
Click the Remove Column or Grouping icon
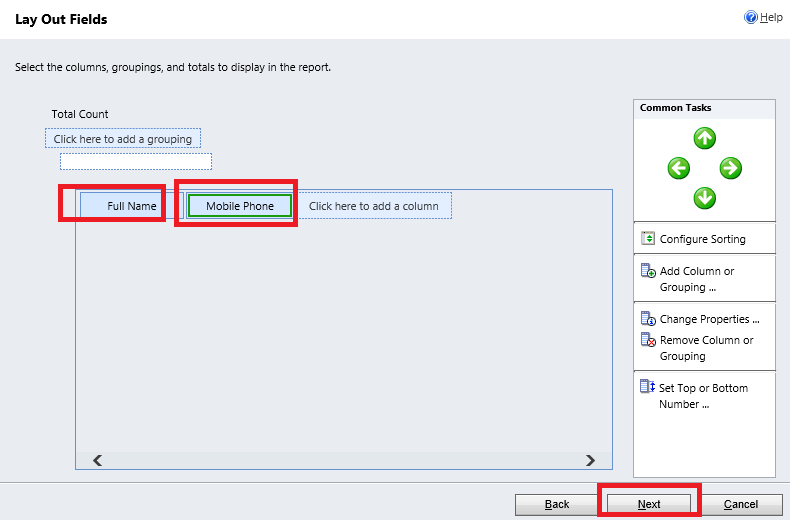pyautogui.click(x=648, y=340)
